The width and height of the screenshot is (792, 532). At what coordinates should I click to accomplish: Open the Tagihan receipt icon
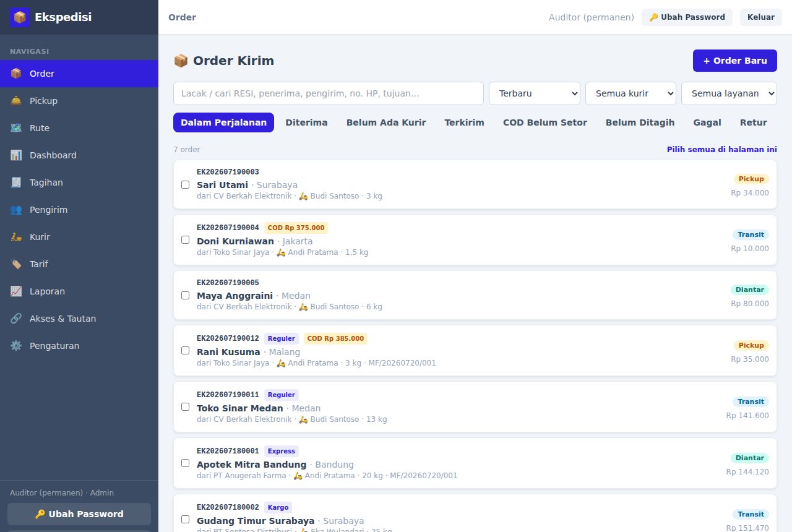pos(16,182)
